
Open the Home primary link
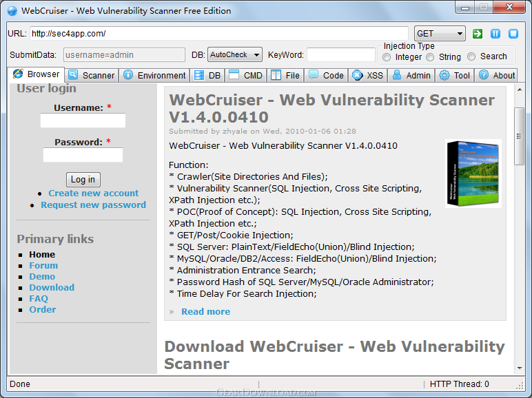coord(42,255)
